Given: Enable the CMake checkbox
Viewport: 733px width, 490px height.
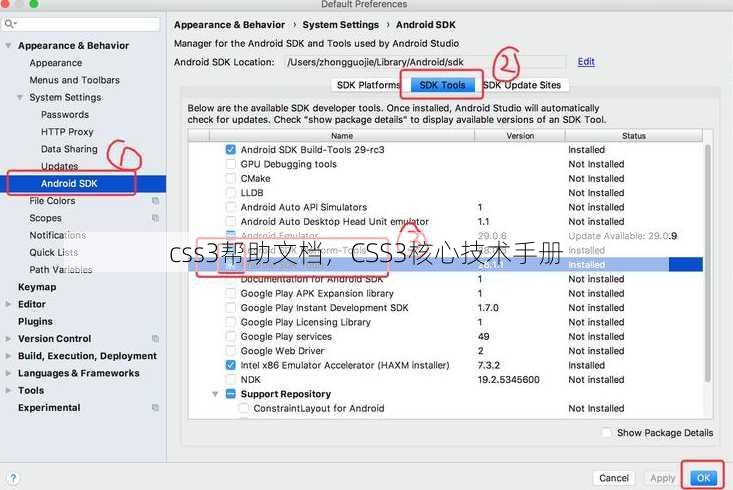Looking at the screenshot, I should point(230,179).
